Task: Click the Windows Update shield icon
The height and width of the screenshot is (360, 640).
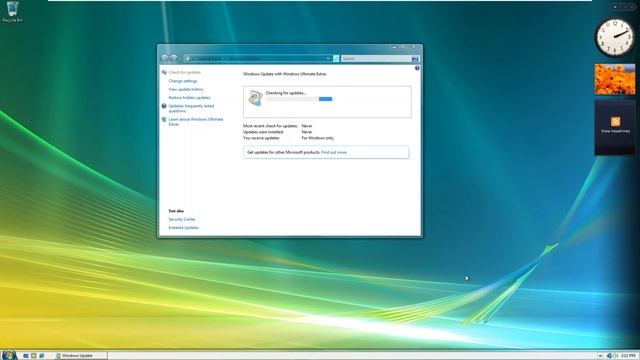Action: (x=255, y=98)
